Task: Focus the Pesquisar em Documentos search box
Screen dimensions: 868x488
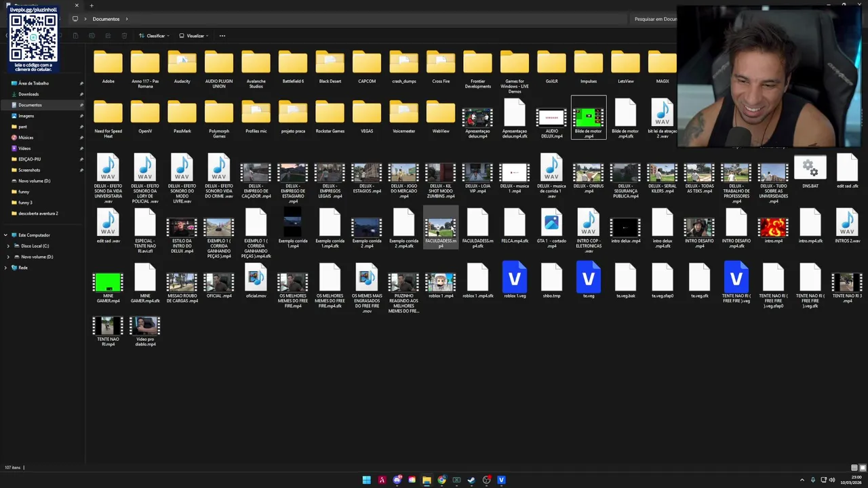Action: point(654,19)
